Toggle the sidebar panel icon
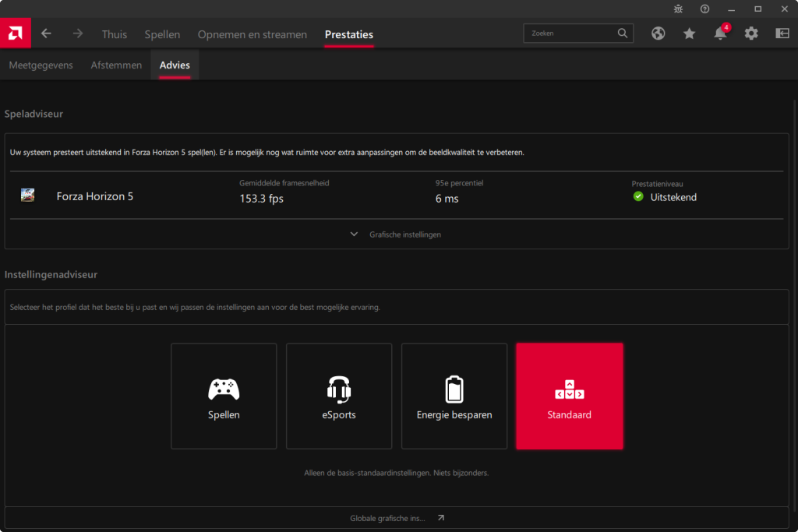The height and width of the screenshot is (532, 798). 782,33
